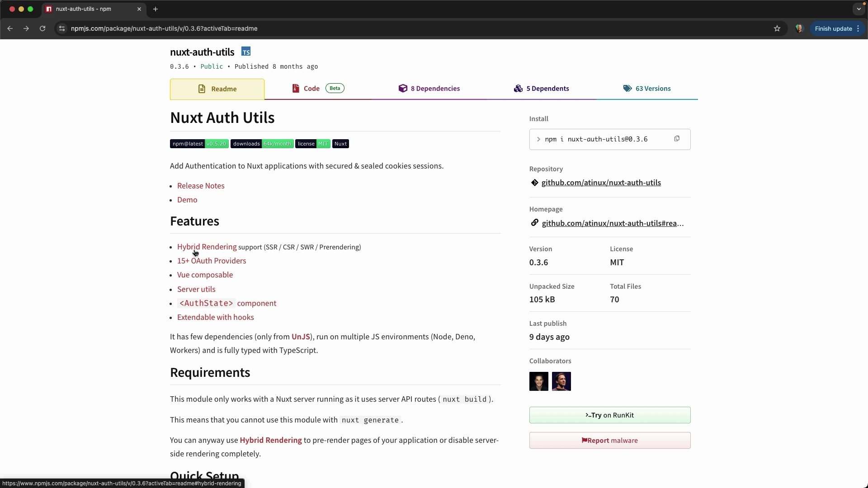Click the Nuxt badge
Image resolution: width=868 pixels, height=488 pixels.
[341, 144]
